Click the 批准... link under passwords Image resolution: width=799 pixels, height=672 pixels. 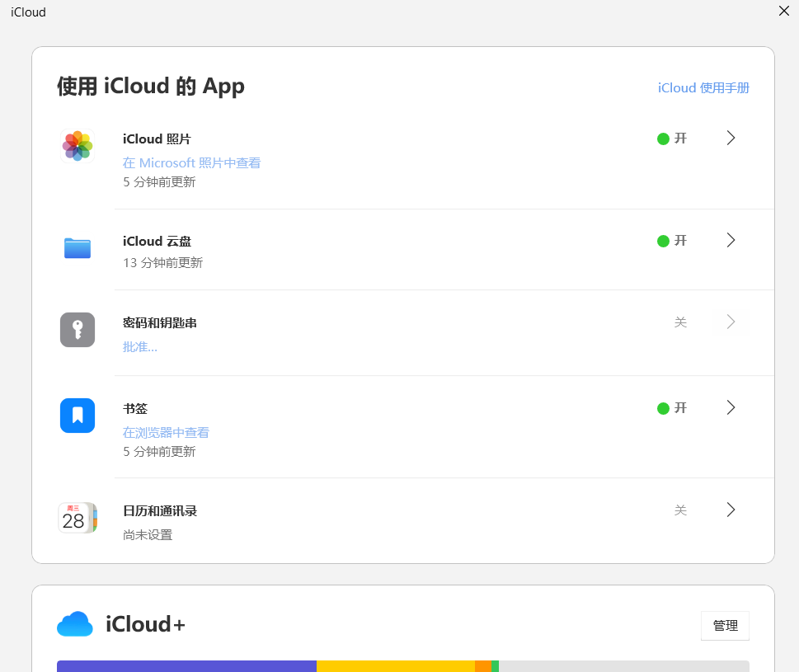pos(140,347)
